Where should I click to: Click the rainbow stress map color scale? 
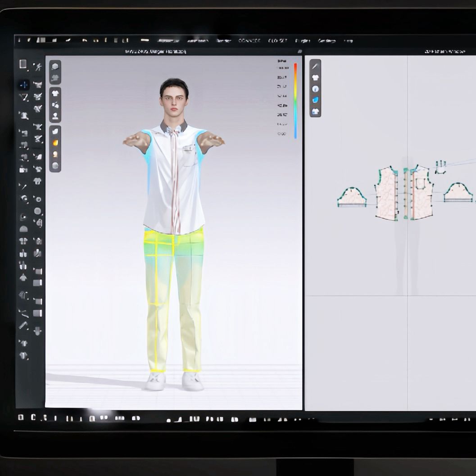295,101
